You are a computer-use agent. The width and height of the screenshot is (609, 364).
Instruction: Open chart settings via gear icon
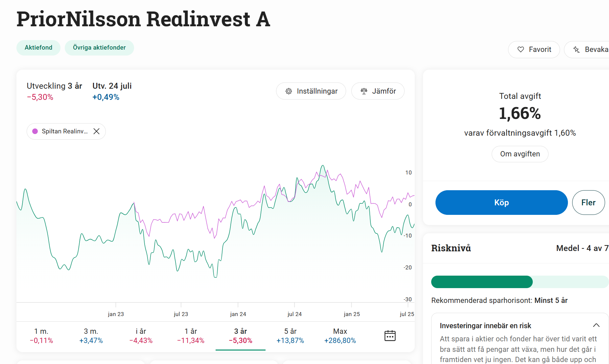tap(289, 91)
